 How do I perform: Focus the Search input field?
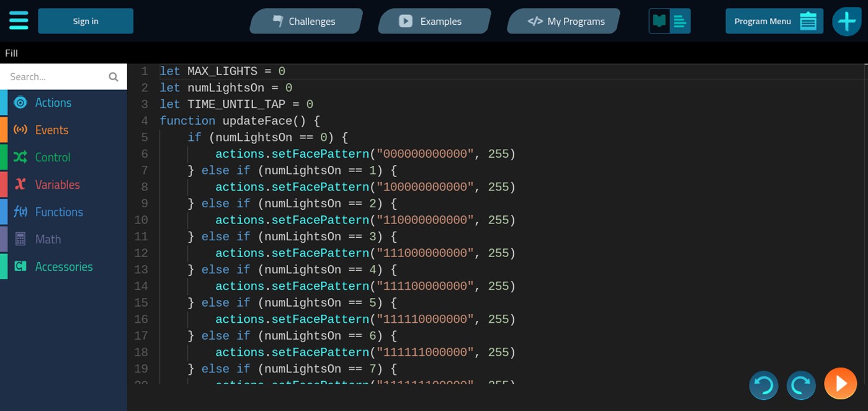pos(56,77)
